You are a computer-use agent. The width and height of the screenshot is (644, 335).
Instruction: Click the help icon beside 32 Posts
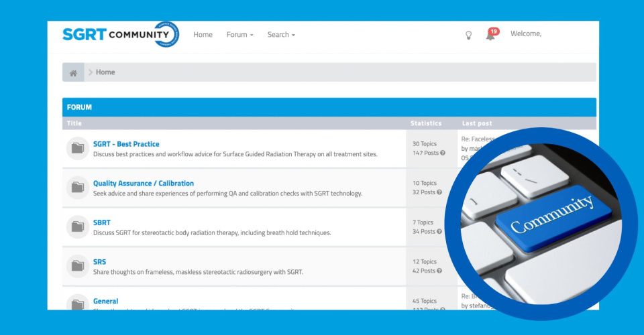click(x=439, y=192)
